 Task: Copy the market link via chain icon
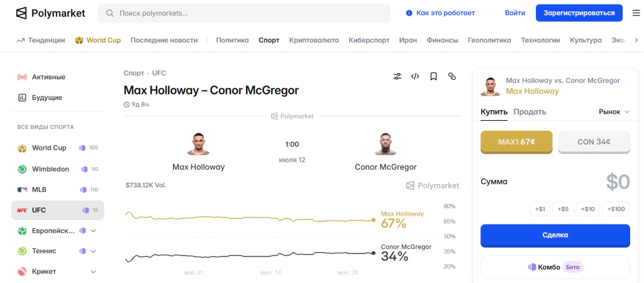[x=452, y=76]
